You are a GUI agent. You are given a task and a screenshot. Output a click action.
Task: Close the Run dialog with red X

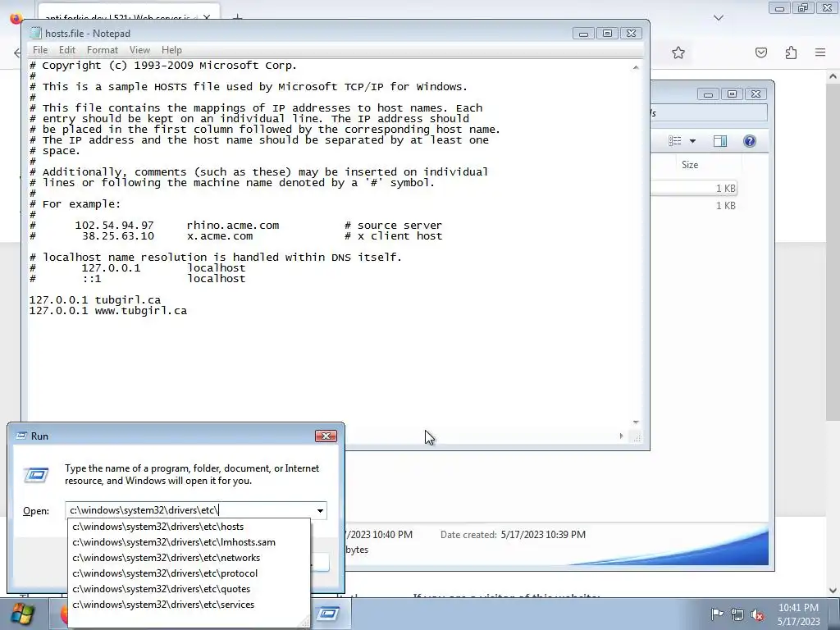click(326, 436)
